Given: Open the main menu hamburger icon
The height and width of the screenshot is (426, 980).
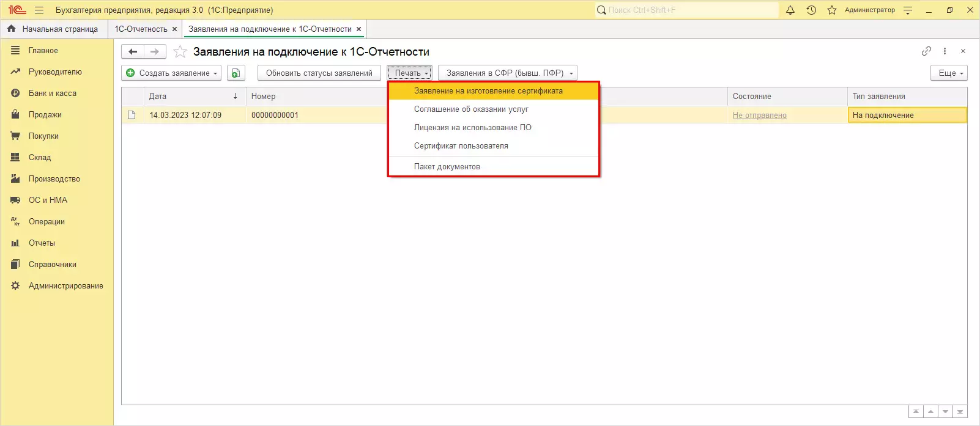Looking at the screenshot, I should (39, 10).
